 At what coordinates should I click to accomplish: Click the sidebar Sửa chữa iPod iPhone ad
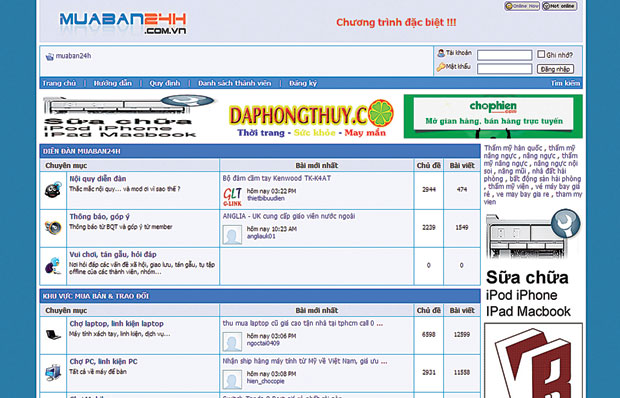click(x=533, y=264)
